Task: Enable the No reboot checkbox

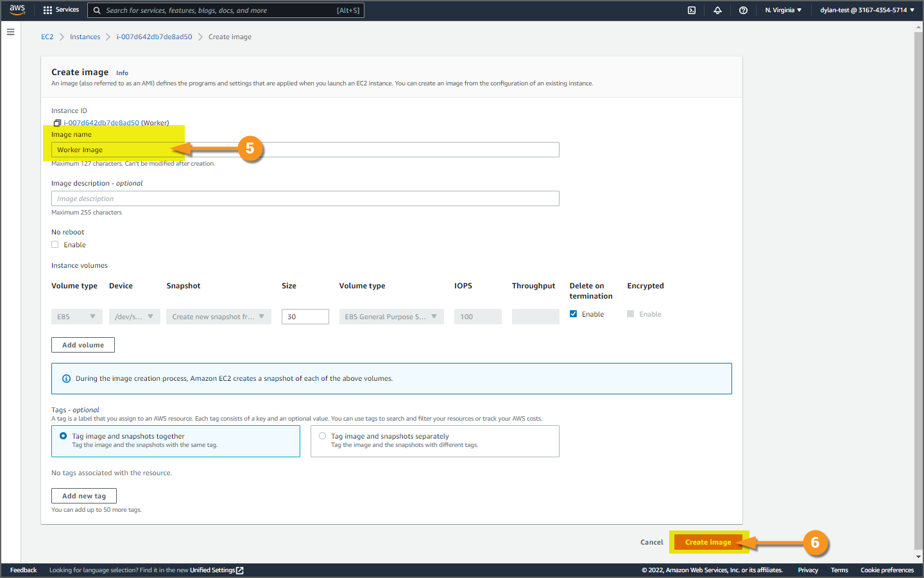Action: pos(55,245)
